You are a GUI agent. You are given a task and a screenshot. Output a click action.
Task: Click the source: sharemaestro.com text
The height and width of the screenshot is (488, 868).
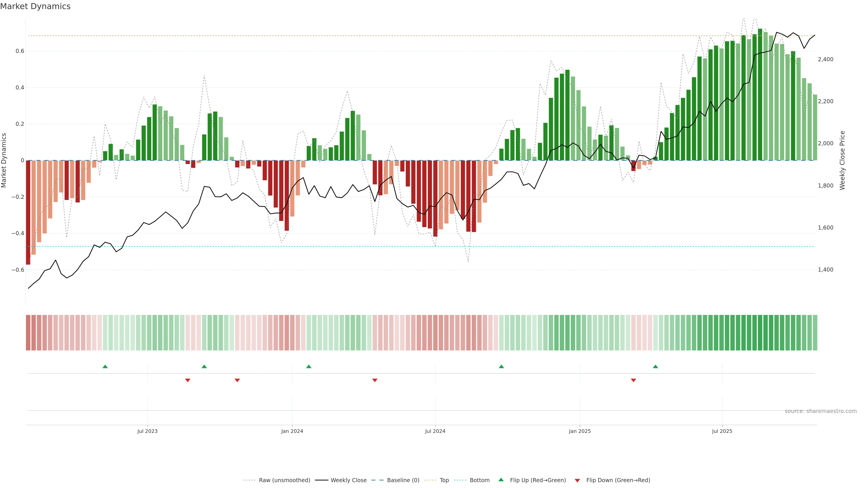(821, 411)
